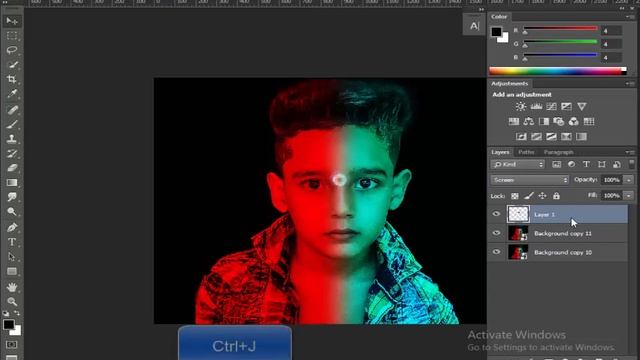The width and height of the screenshot is (640, 360).
Task: Select the Zoom tool
Action: 12,302
